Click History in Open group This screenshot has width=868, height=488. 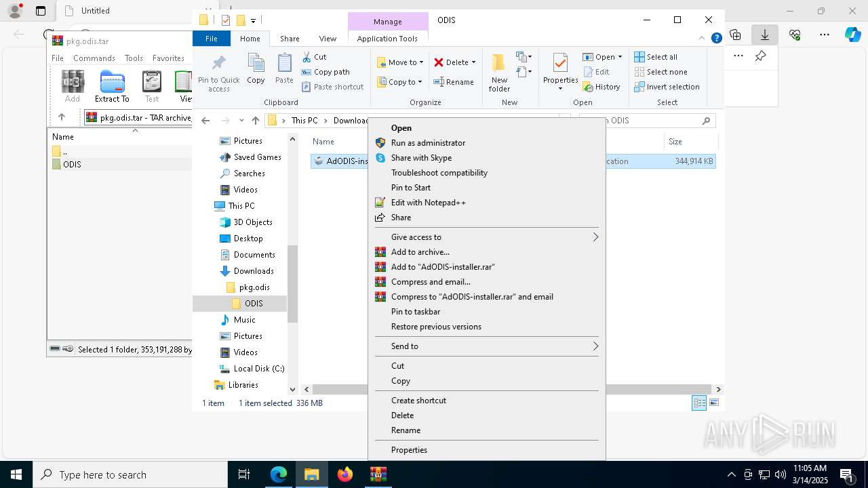point(601,87)
